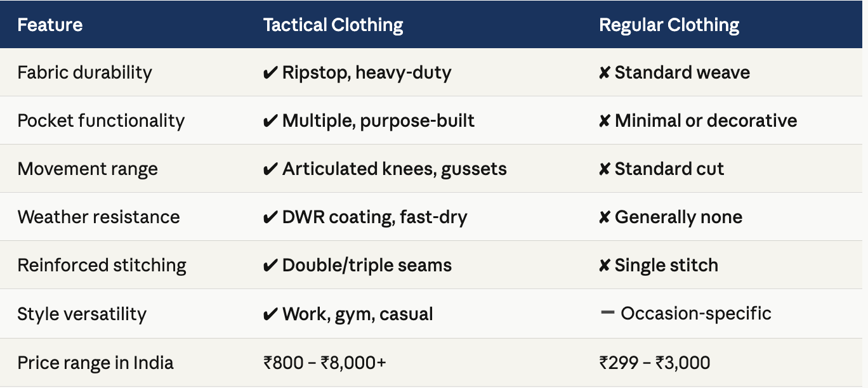This screenshot has width=868, height=388.
Task: Click the checkmark next to Double/triple seams
Action: [270, 266]
